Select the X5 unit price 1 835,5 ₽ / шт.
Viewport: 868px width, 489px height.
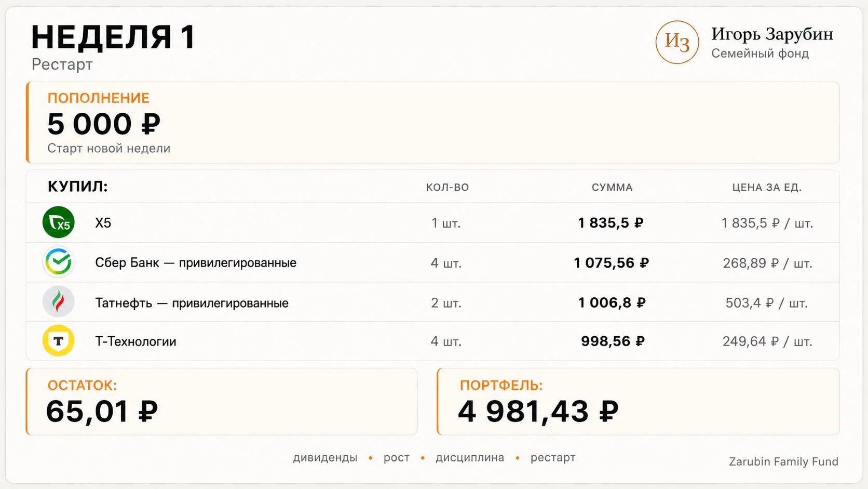pyautogui.click(x=767, y=223)
